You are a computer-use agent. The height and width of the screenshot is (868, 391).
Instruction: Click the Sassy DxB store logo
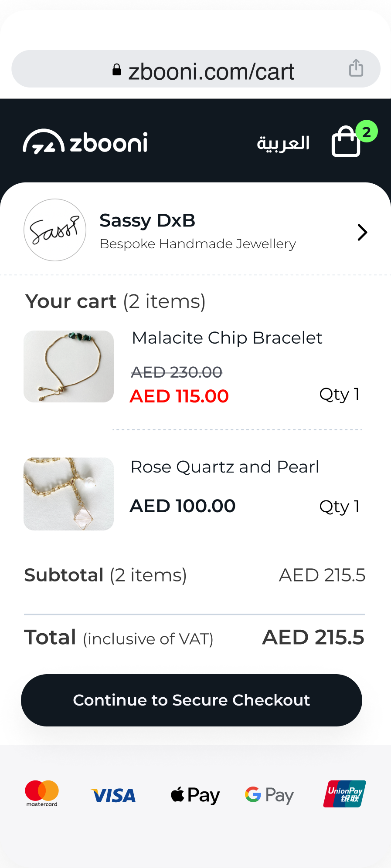coord(55,230)
